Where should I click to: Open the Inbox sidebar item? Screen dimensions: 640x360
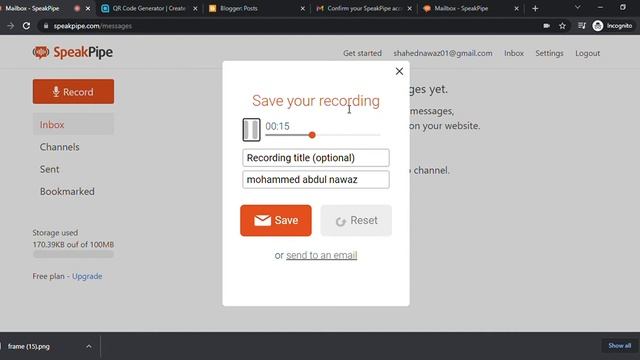point(73,124)
